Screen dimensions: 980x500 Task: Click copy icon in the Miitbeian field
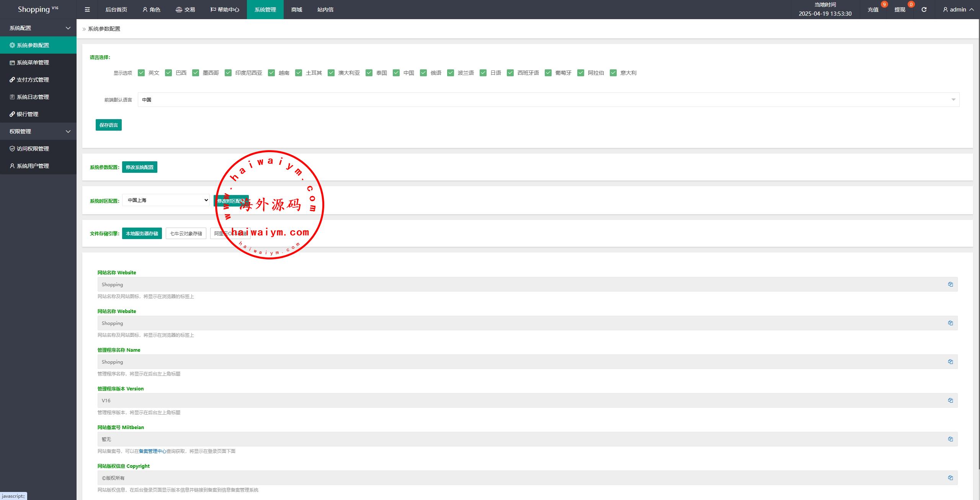[x=950, y=439]
